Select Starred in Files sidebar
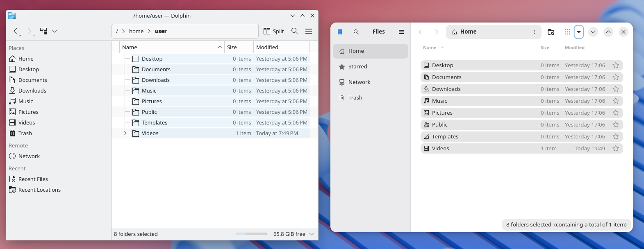The height and width of the screenshot is (249, 644). (371, 67)
